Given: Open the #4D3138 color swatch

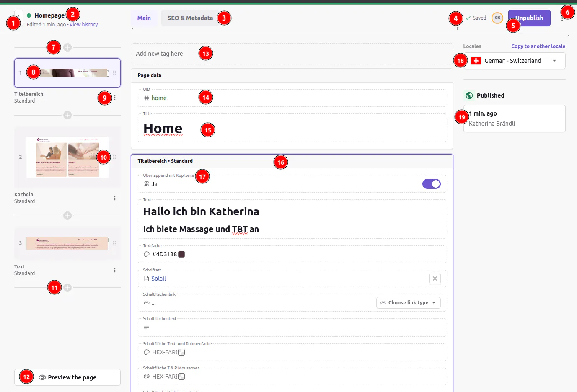Looking at the screenshot, I should pyautogui.click(x=181, y=254).
